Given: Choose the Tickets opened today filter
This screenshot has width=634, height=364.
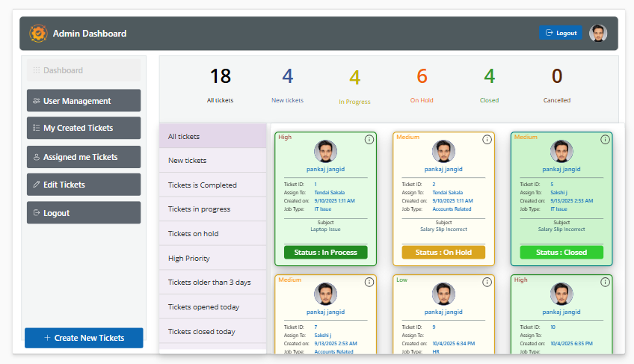Looking at the screenshot, I should [212, 307].
